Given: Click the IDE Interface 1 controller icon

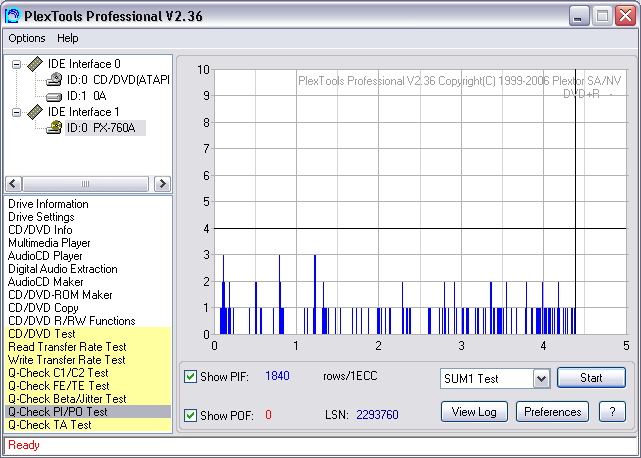Looking at the screenshot, I should point(35,112).
